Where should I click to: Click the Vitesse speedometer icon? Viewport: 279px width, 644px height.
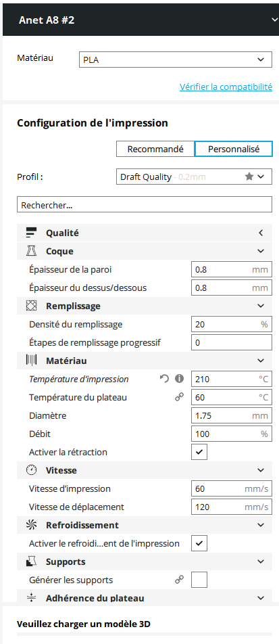point(31,470)
